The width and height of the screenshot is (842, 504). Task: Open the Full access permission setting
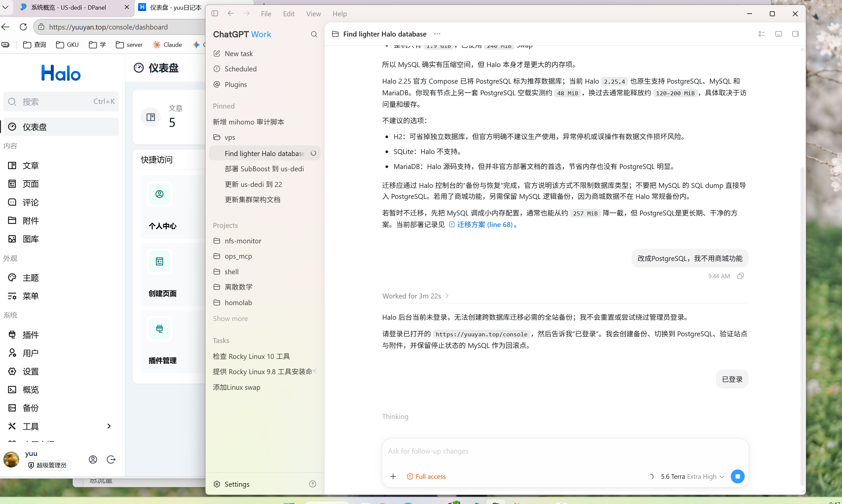(x=426, y=476)
